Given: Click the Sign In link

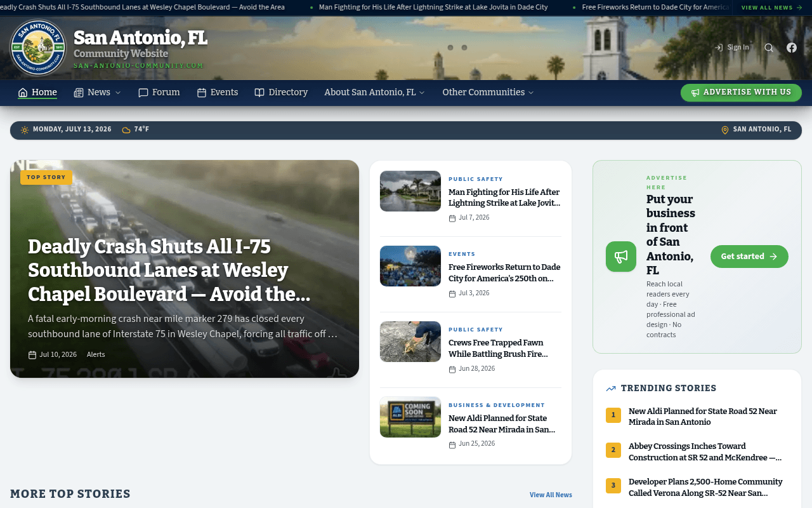Looking at the screenshot, I should 732,48.
